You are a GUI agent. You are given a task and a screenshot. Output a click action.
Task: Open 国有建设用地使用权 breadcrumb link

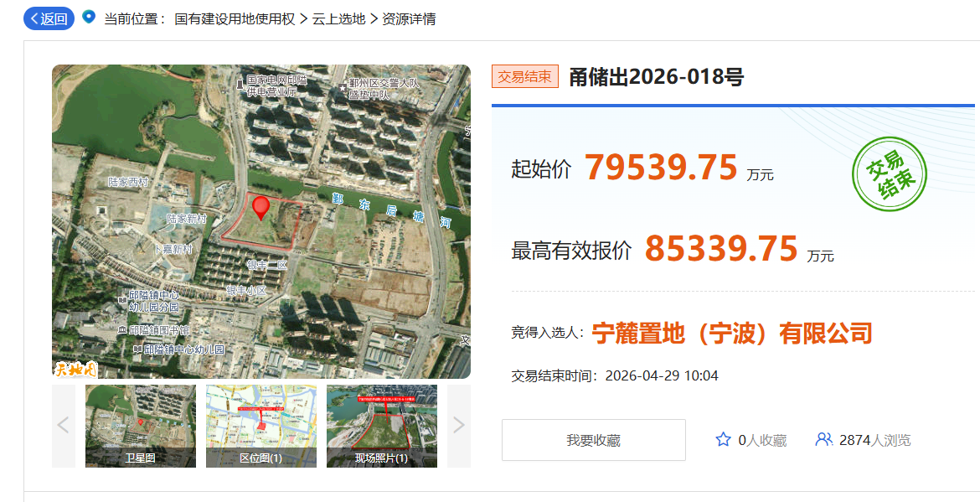(x=235, y=18)
